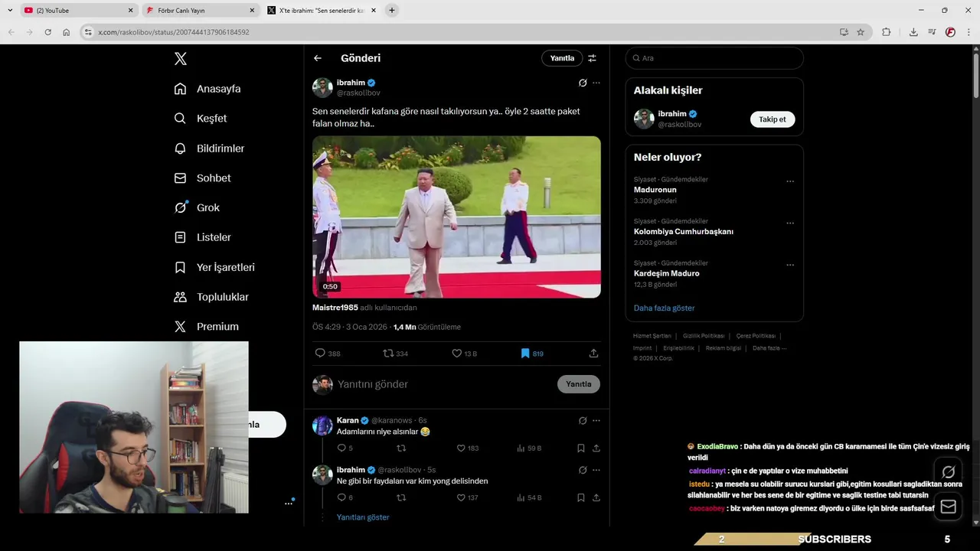980x551 pixels.
Task: Click the X logo in sidebar
Action: tap(180, 59)
